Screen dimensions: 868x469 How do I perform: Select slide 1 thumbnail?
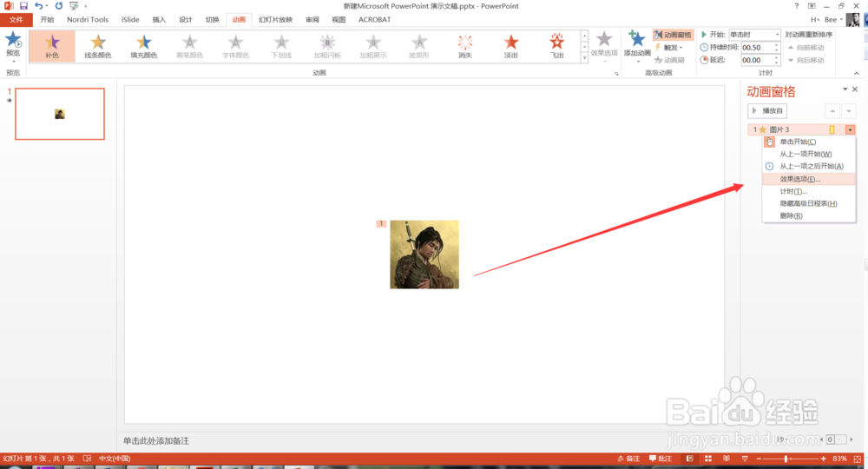coord(60,114)
